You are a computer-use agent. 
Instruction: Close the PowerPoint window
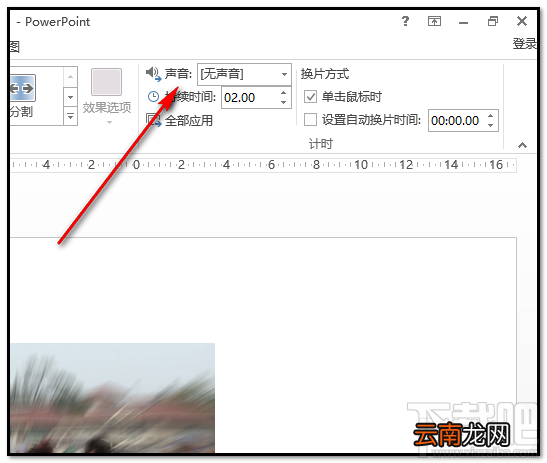tap(522, 21)
